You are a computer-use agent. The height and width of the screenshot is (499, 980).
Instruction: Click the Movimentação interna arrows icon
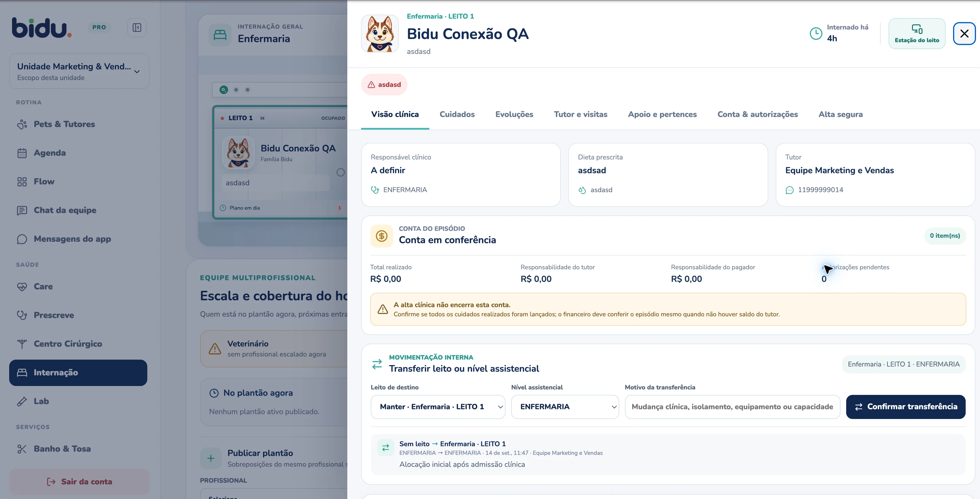pos(377,364)
